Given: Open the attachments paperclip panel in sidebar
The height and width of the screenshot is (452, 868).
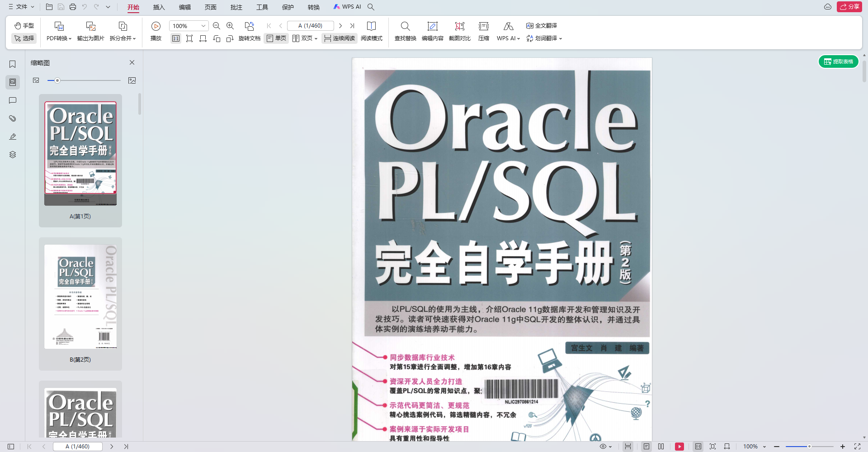Looking at the screenshot, I should 13,118.
